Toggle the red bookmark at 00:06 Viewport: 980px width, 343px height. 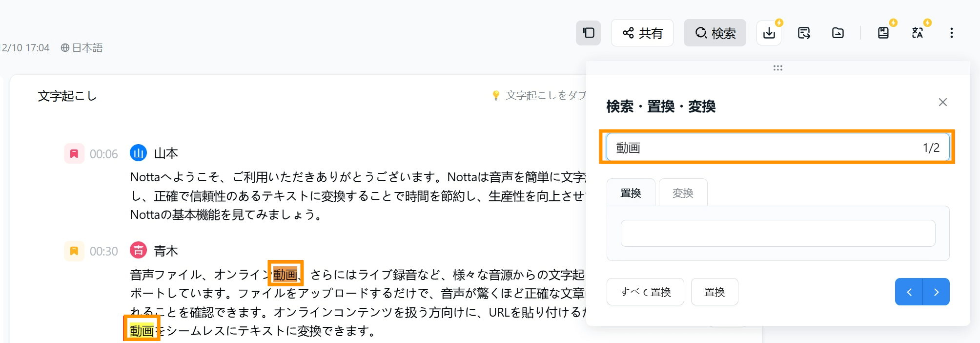74,154
